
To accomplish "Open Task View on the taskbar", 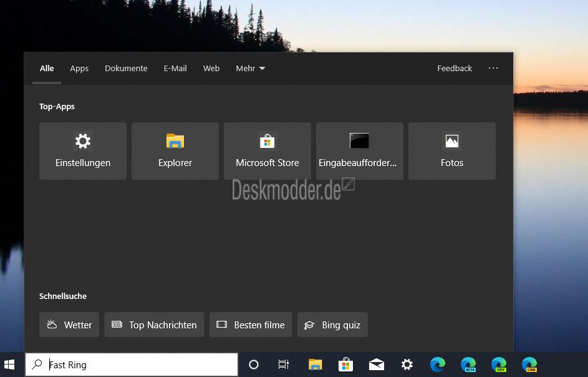I will 284,365.
